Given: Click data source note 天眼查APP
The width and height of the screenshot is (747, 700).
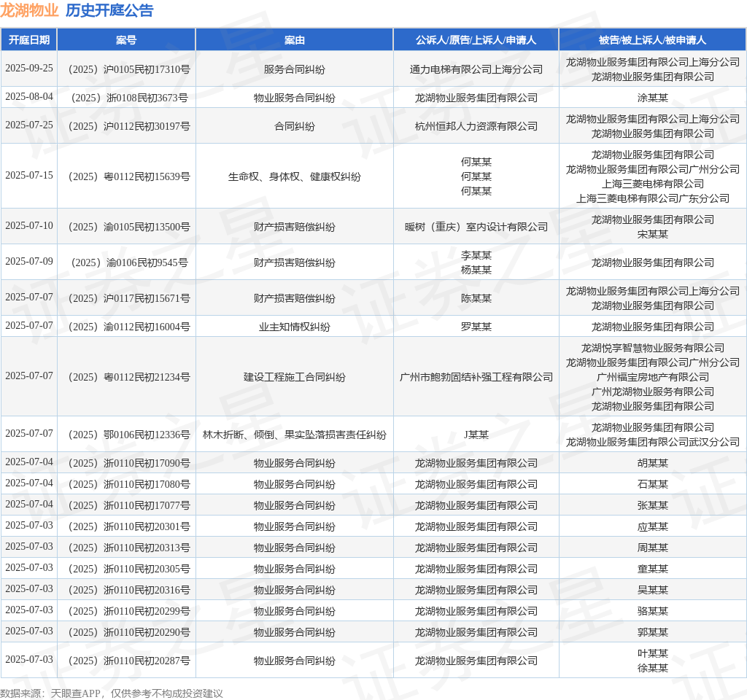Looking at the screenshot, I should 75,694.
